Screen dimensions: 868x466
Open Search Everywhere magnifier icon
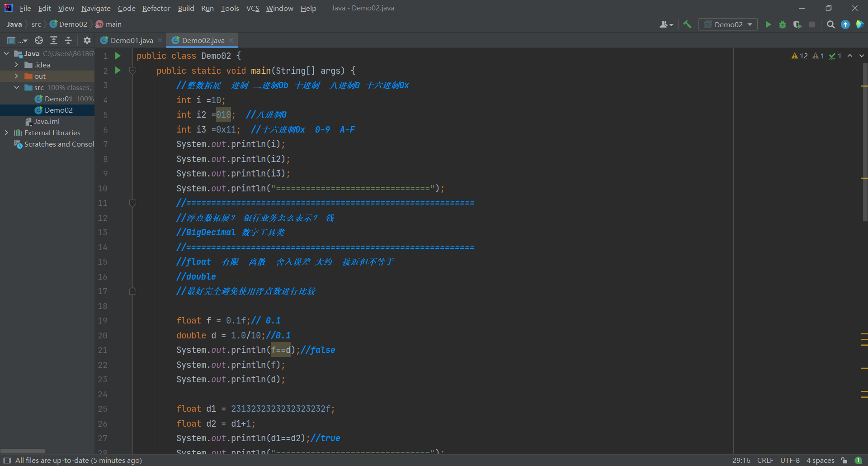[x=830, y=24]
